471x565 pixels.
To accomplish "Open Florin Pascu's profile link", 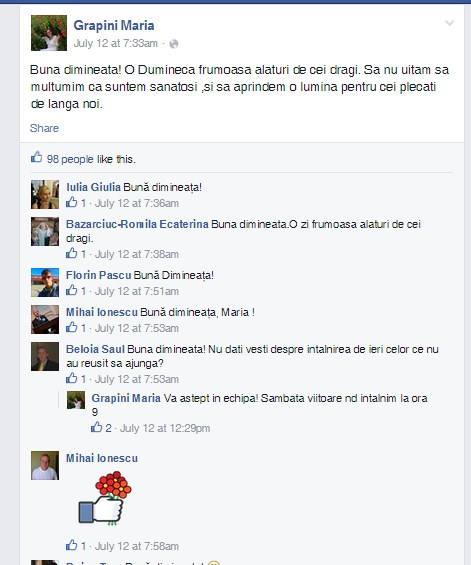I will 98,275.
